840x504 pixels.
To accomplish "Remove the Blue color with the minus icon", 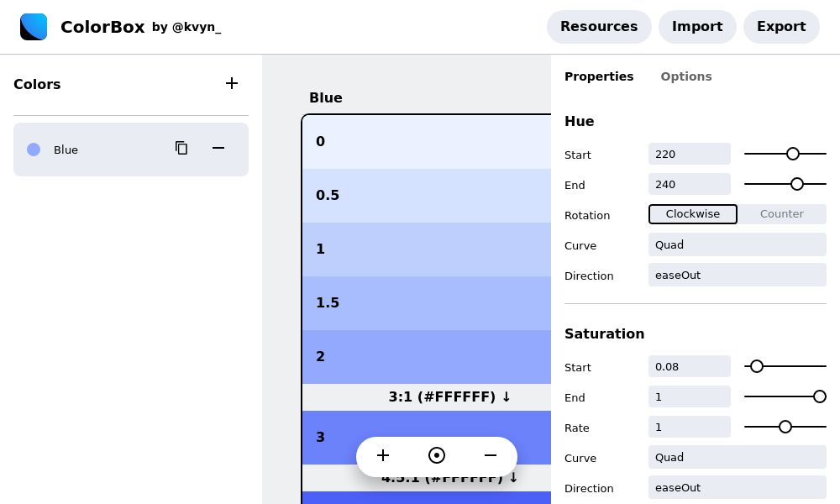I will 218,149.
